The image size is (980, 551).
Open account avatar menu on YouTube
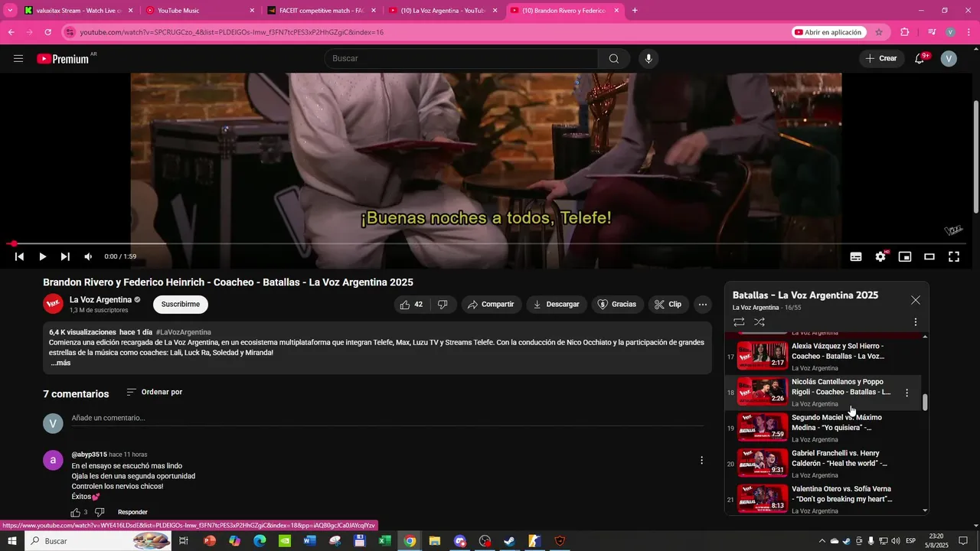(x=949, y=59)
